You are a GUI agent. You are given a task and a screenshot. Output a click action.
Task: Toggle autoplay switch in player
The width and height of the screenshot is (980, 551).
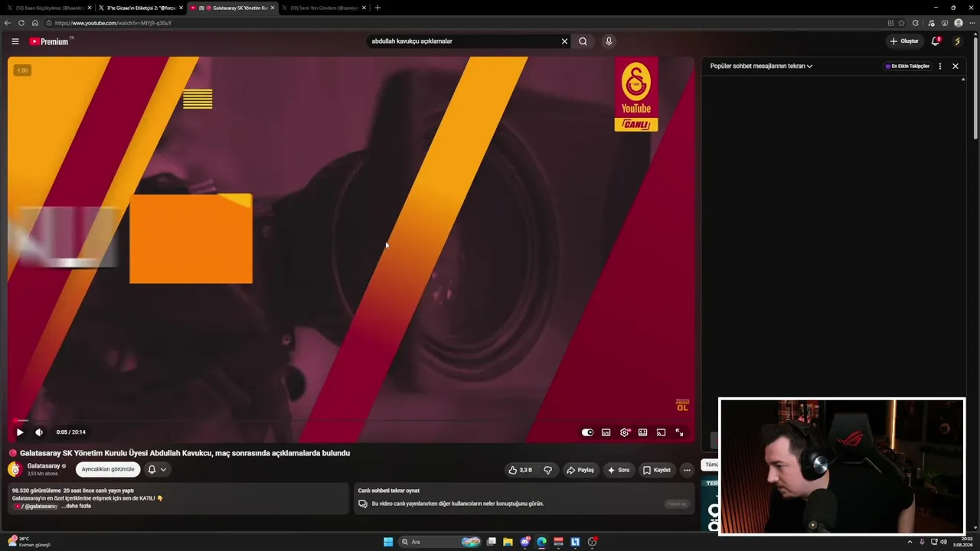(x=587, y=432)
